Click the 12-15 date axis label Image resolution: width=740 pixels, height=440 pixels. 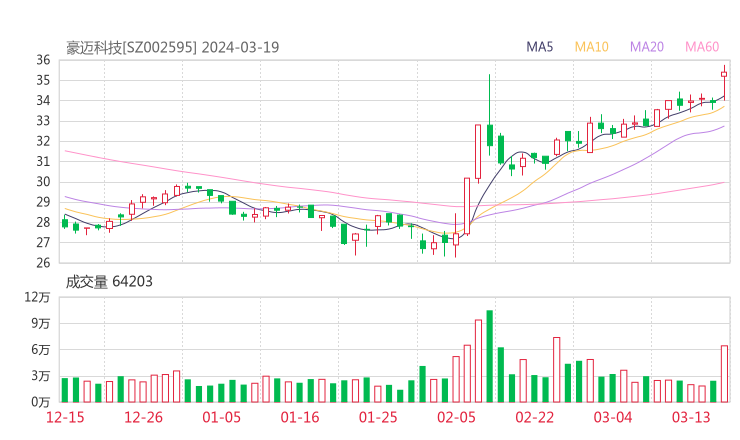pyautogui.click(x=65, y=417)
